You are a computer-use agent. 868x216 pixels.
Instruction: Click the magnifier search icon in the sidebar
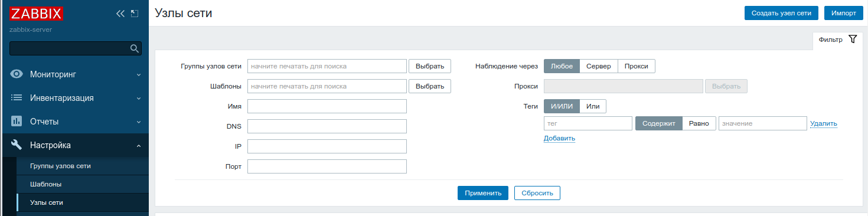tap(134, 48)
